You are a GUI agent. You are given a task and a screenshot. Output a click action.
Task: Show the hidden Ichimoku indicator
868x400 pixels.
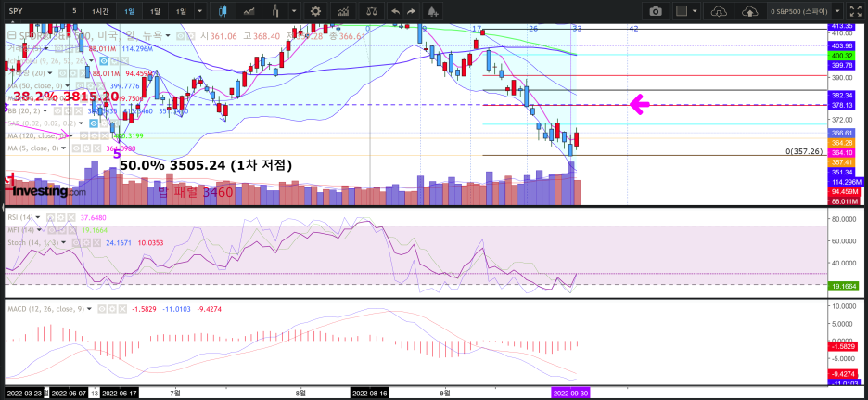(x=104, y=61)
